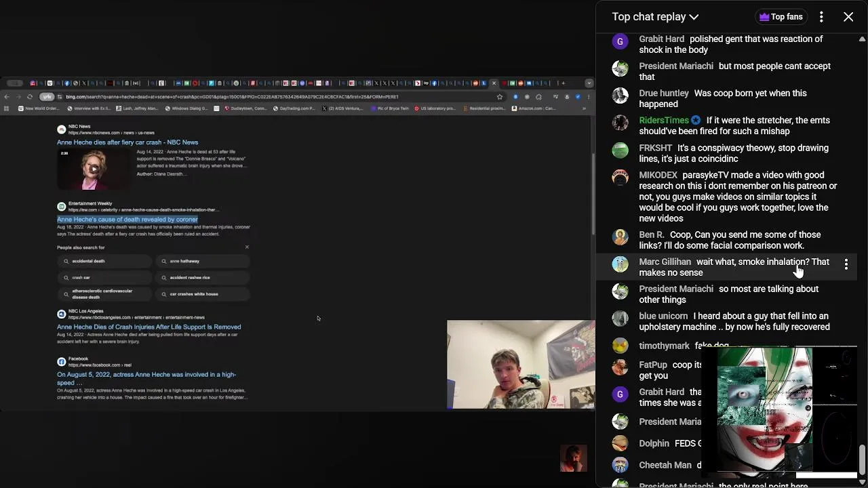This screenshot has width=868, height=488.
Task: Open the 'Dudleytown, Conn...' bookmark
Action: (x=245, y=108)
